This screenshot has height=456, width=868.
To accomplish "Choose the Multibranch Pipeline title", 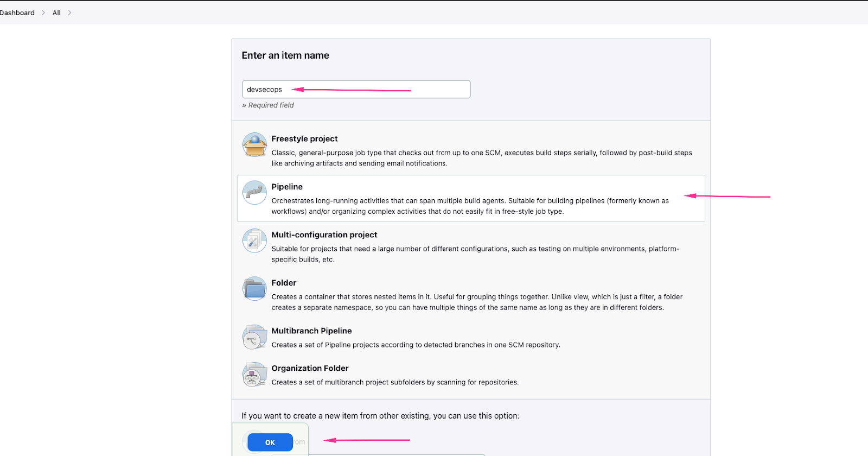I will click(x=311, y=331).
